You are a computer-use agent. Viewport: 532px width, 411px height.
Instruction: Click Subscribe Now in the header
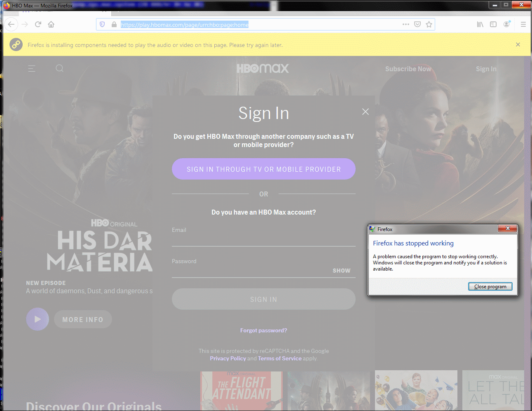pos(408,69)
